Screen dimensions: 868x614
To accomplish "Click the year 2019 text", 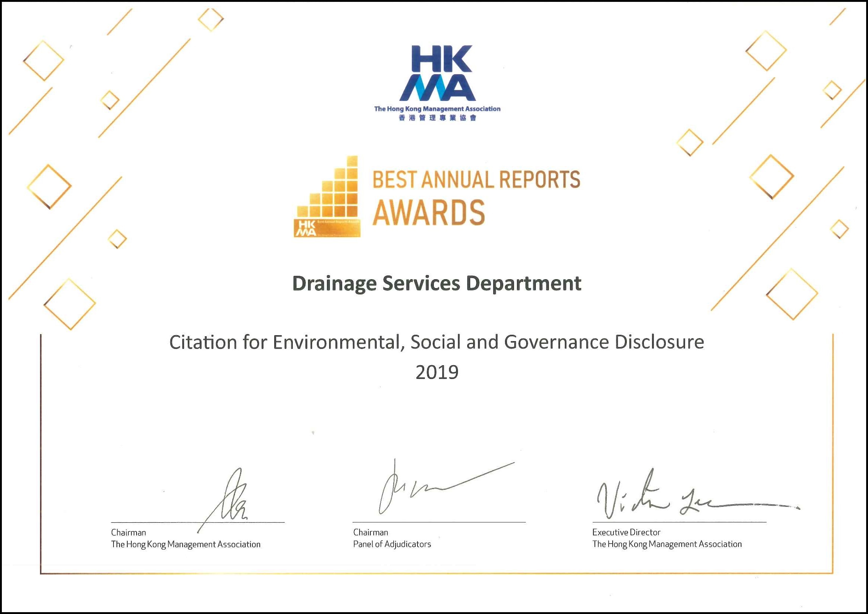I will click(437, 372).
